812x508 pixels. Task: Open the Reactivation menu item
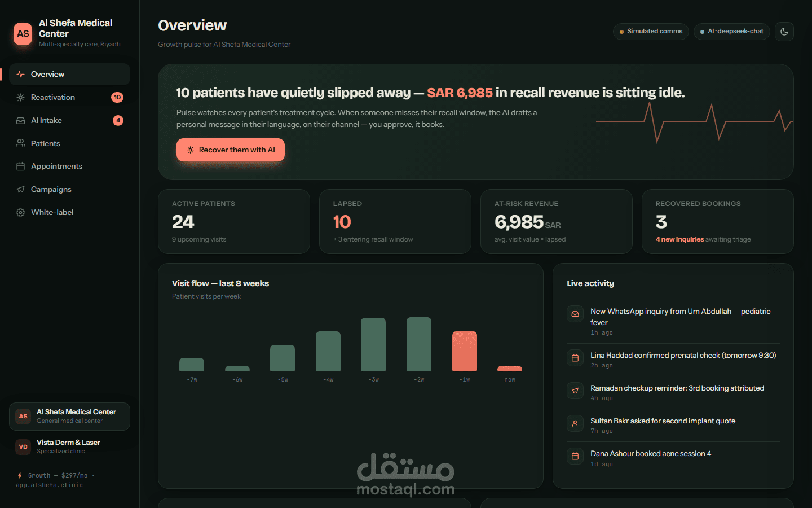click(69, 98)
